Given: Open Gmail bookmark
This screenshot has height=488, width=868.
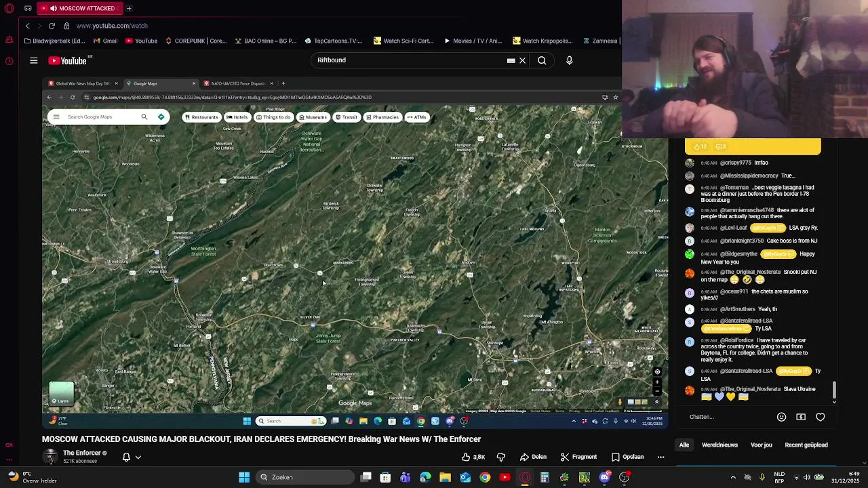Looking at the screenshot, I should (104, 41).
